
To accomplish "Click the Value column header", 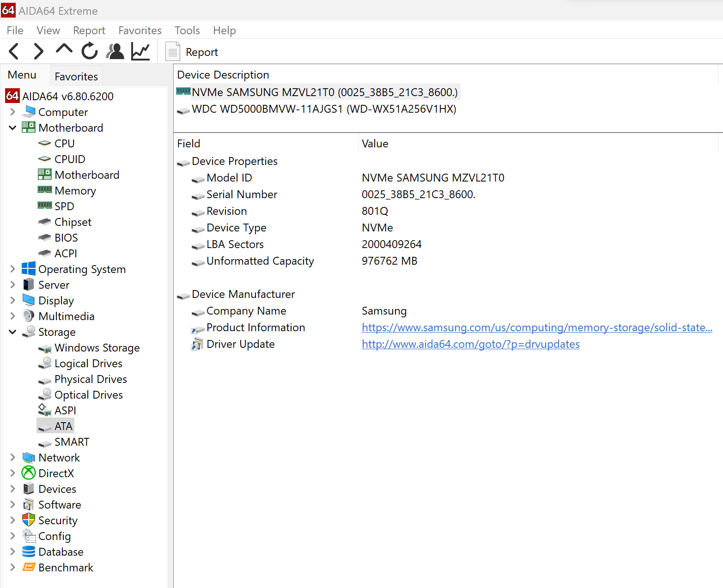I will pyautogui.click(x=538, y=144).
